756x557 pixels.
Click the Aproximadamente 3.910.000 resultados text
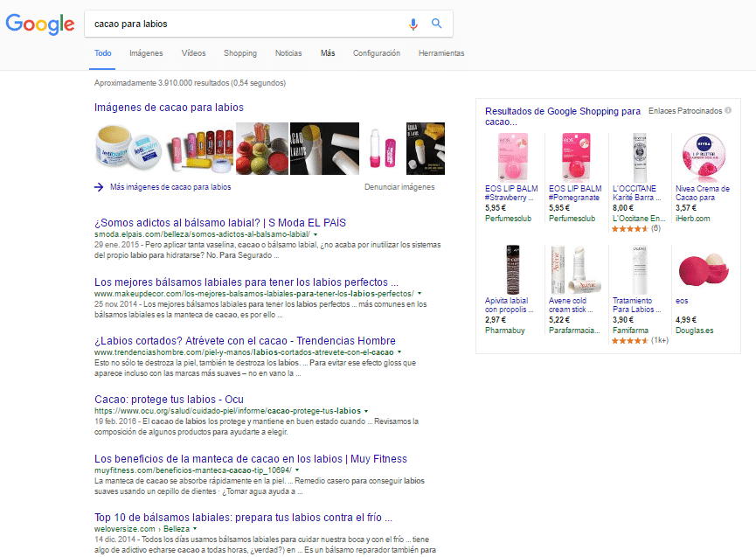pos(190,83)
